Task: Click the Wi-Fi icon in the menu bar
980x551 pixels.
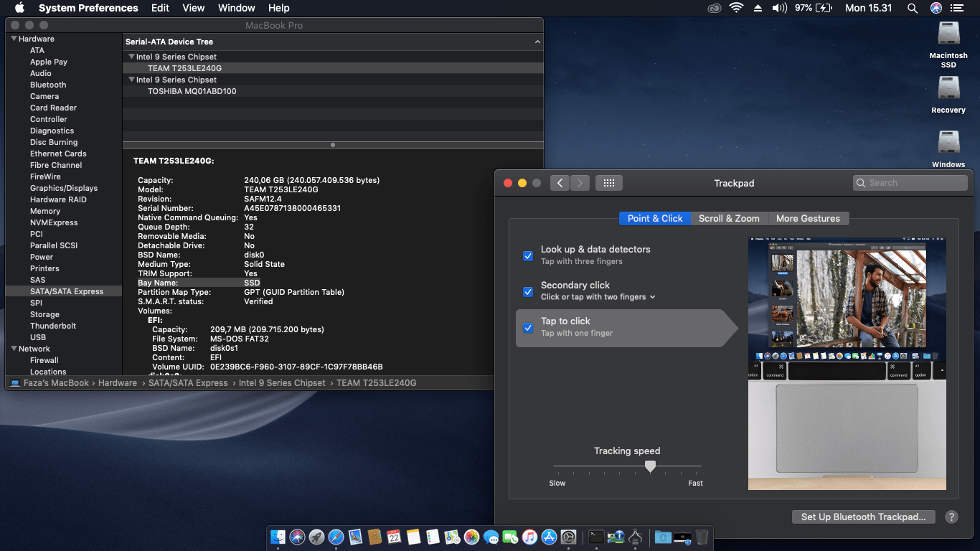Action: pos(736,8)
